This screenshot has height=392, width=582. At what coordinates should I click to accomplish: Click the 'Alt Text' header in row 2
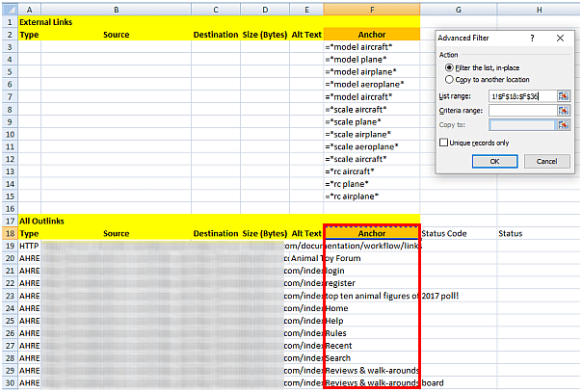pos(306,35)
